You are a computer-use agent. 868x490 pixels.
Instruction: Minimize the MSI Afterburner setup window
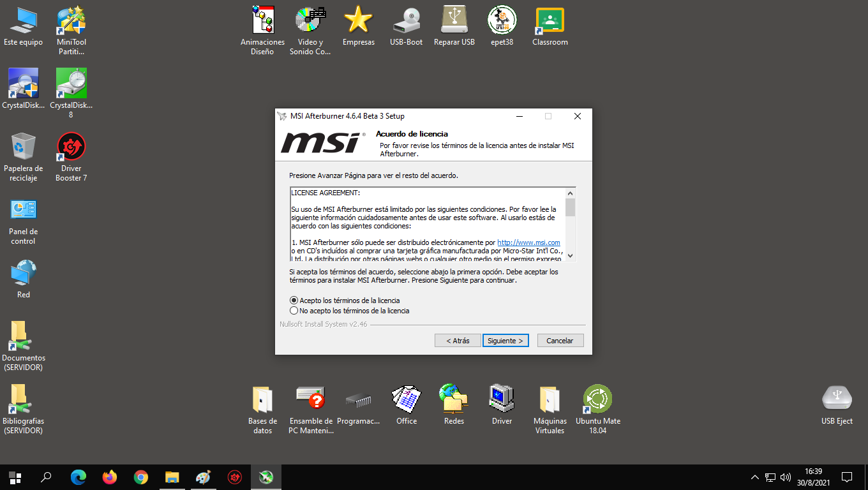tap(519, 116)
